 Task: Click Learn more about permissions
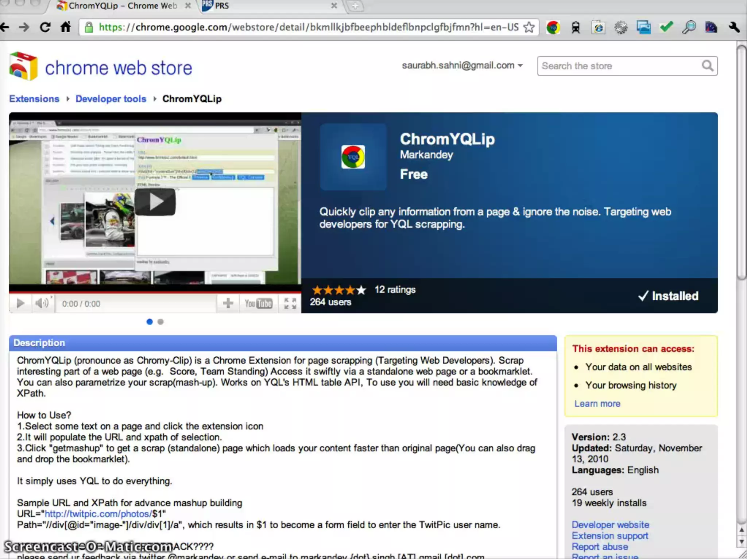597,404
